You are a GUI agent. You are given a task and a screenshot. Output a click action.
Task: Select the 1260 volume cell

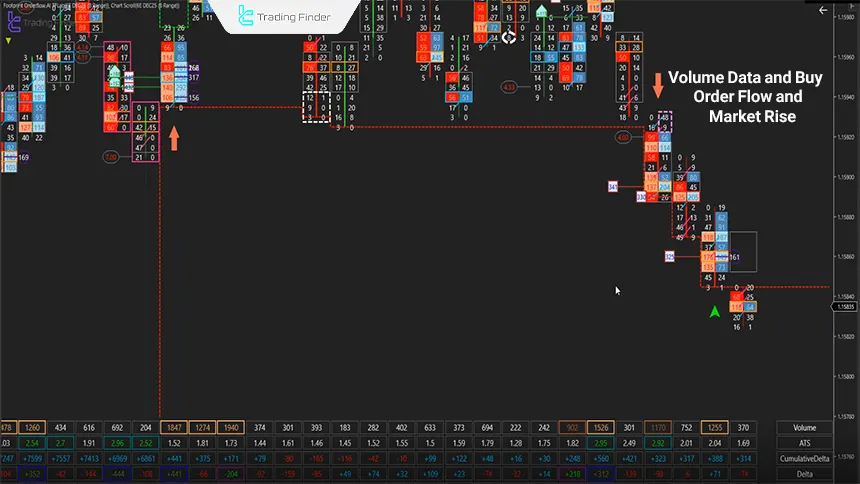[x=32, y=427]
